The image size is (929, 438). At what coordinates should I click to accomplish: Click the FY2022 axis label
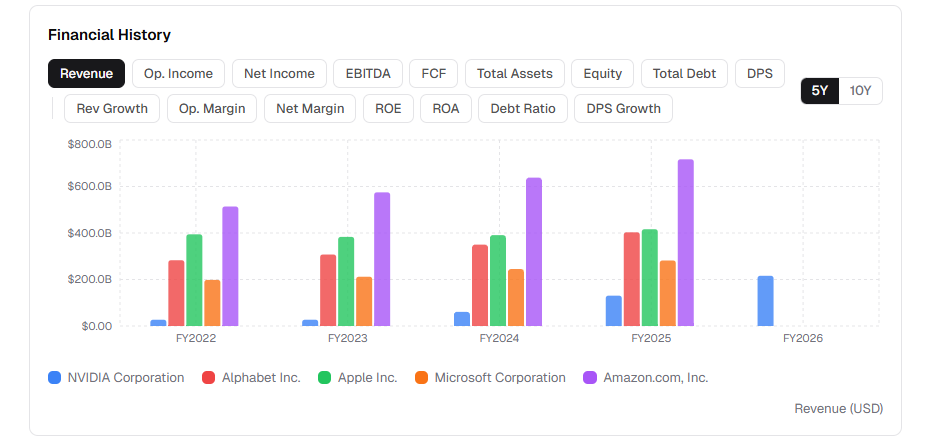tap(196, 339)
